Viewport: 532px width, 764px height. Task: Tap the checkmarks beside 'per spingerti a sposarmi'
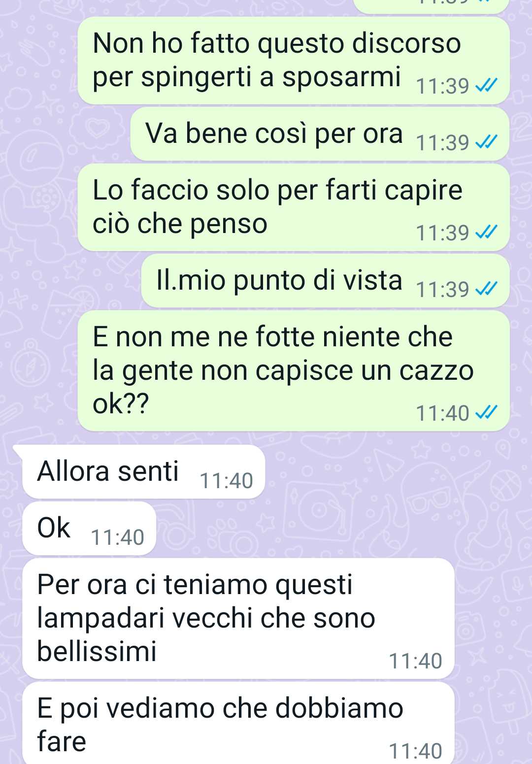point(486,86)
